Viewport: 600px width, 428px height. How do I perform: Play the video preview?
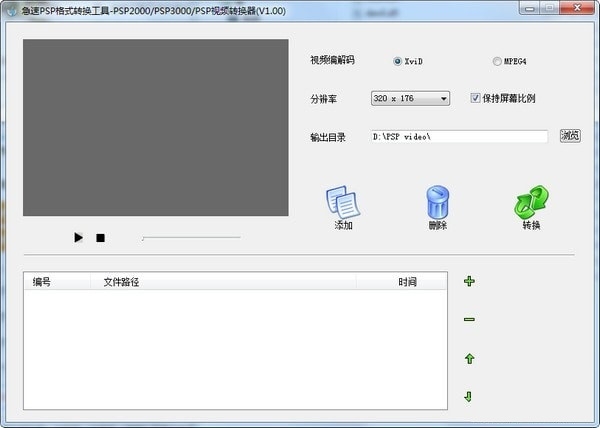point(78,238)
